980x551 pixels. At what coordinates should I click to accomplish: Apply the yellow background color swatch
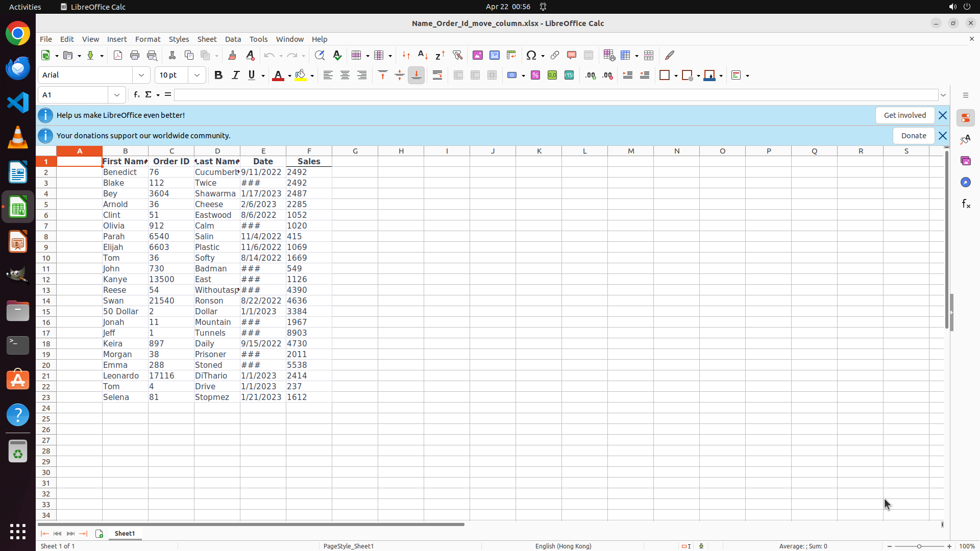(301, 75)
